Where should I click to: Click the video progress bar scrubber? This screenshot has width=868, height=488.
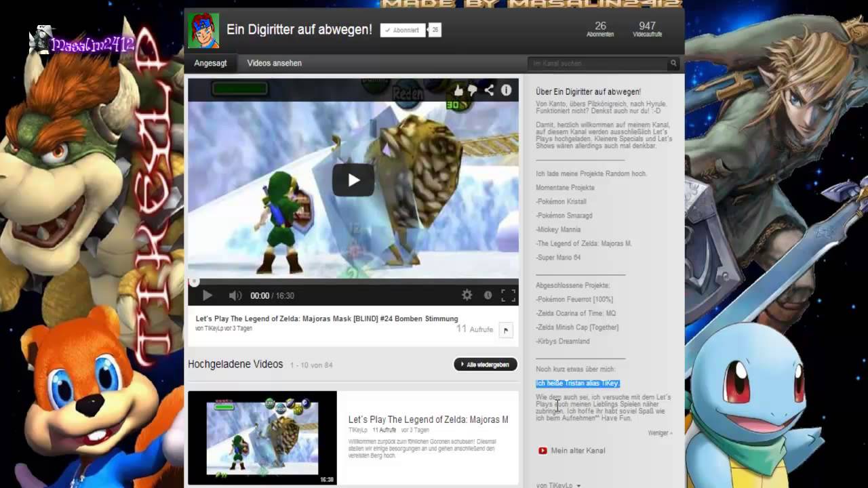(194, 281)
